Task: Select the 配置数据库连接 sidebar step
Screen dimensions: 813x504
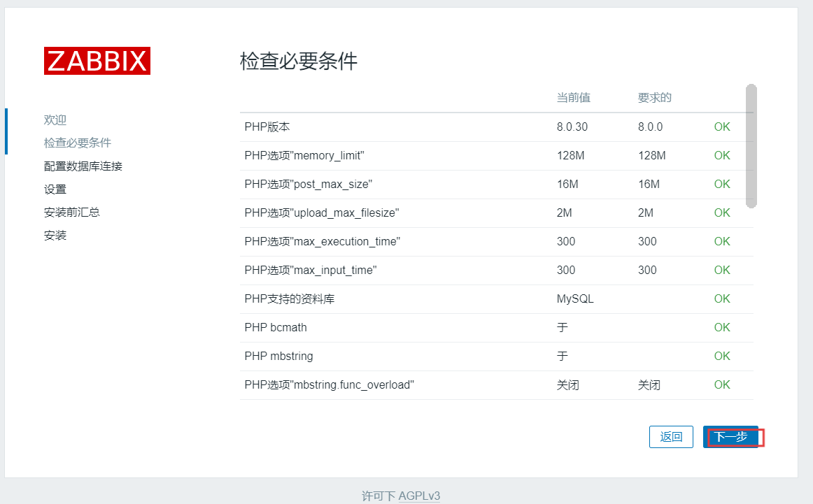Action: (83, 166)
